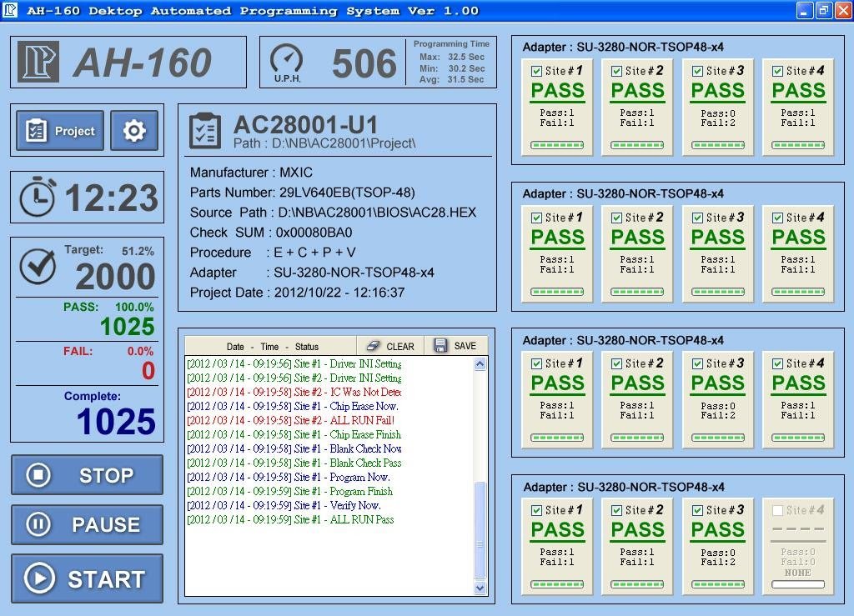Click the log scrollbar down arrow
The width and height of the screenshot is (854, 616).
pos(480,588)
